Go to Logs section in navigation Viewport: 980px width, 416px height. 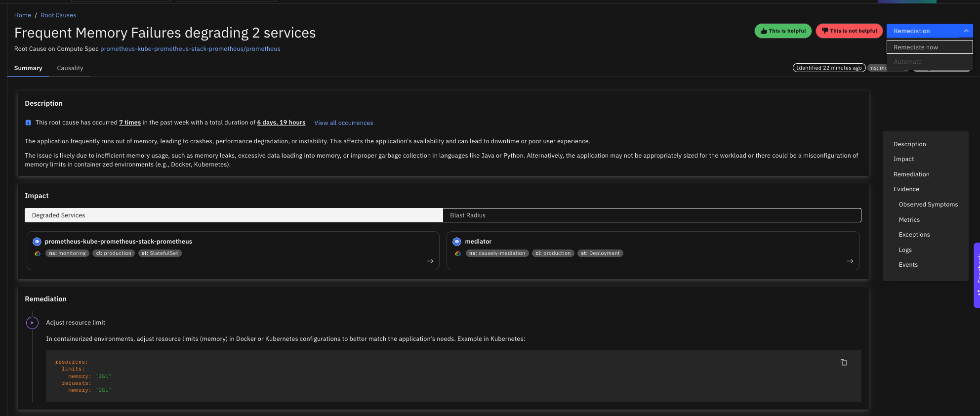click(x=905, y=250)
